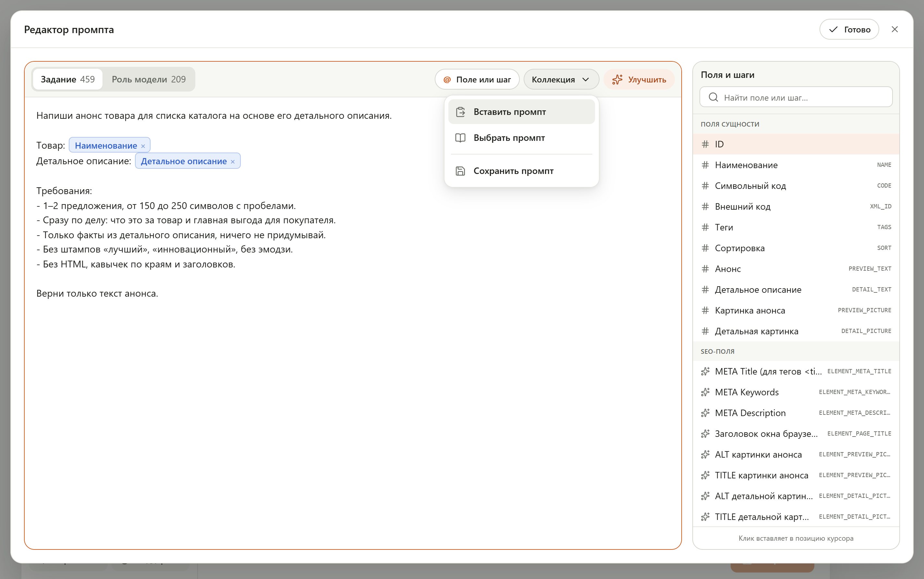Insert the Анонс PREVIEW_TEXT field
924x579 pixels.
click(796, 269)
